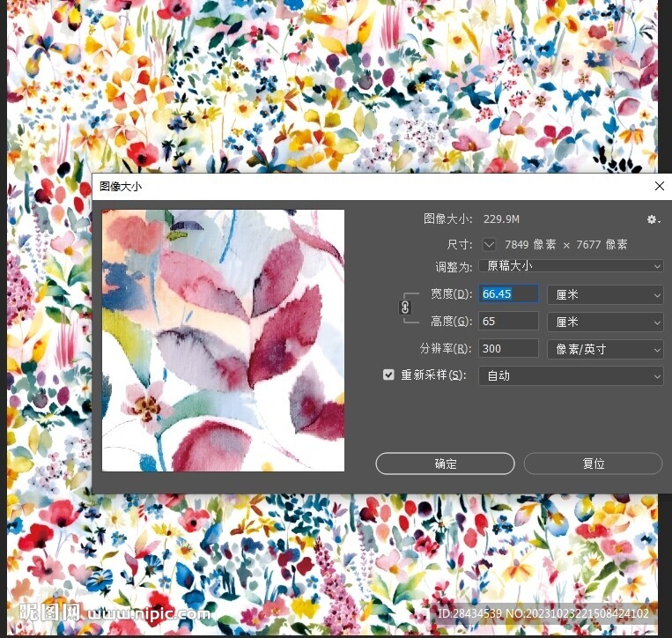Open the width unit 厘米 dropdown
The width and height of the screenshot is (672, 638).
pos(604,295)
